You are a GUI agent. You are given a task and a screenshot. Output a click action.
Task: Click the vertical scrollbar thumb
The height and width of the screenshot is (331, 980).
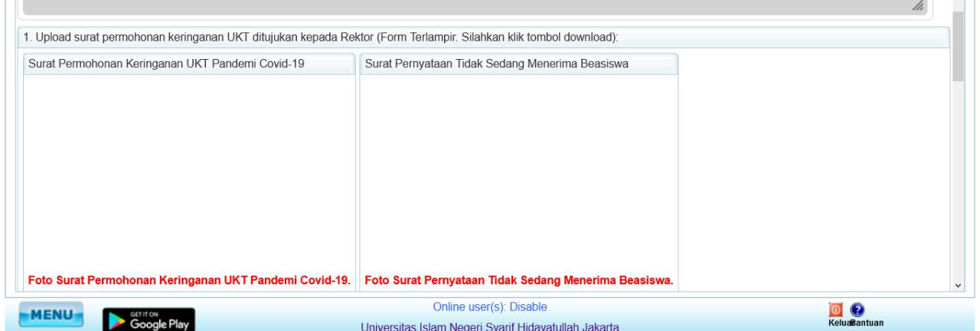958,47
